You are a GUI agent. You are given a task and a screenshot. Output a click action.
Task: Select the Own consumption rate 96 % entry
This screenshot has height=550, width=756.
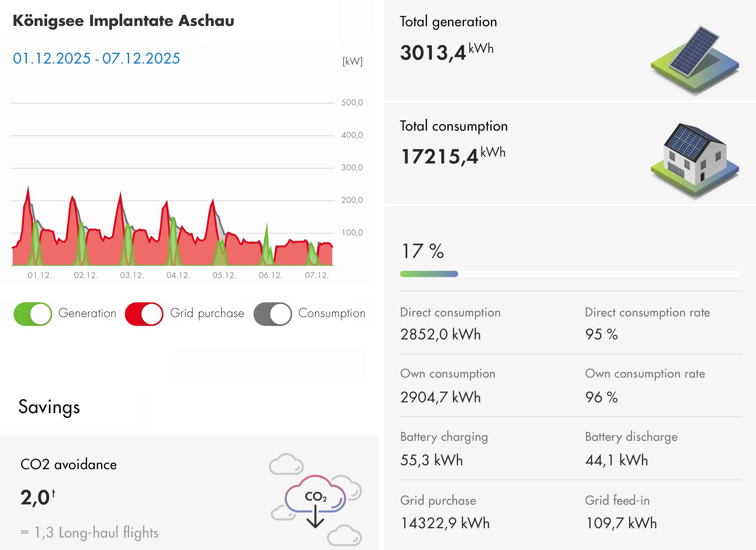(601, 397)
